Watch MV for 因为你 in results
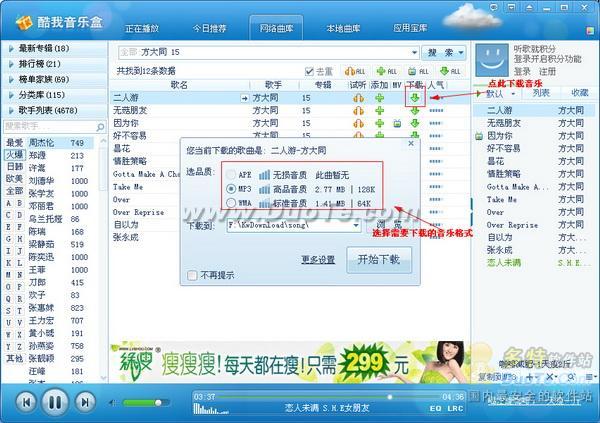Screen dimensions: 600x423 398,123
